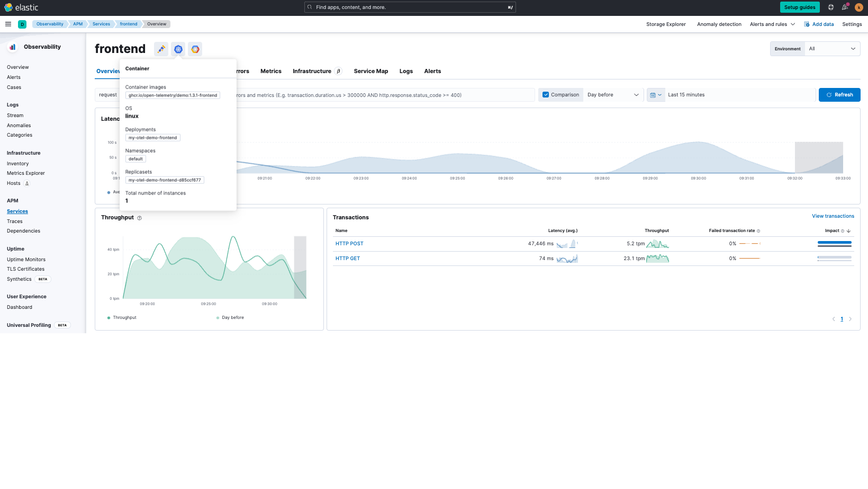Expand Alerts and rules menu
This screenshot has width=868, height=489.
click(772, 24)
